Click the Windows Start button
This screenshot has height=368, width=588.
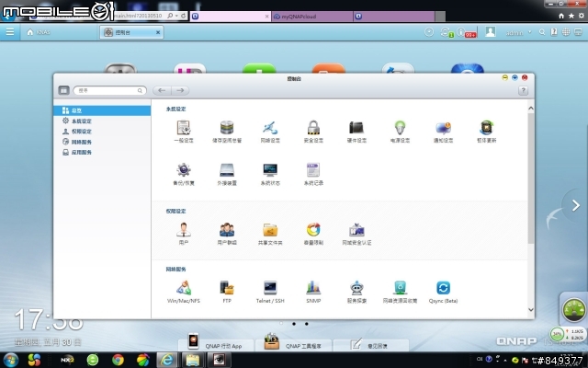10,360
